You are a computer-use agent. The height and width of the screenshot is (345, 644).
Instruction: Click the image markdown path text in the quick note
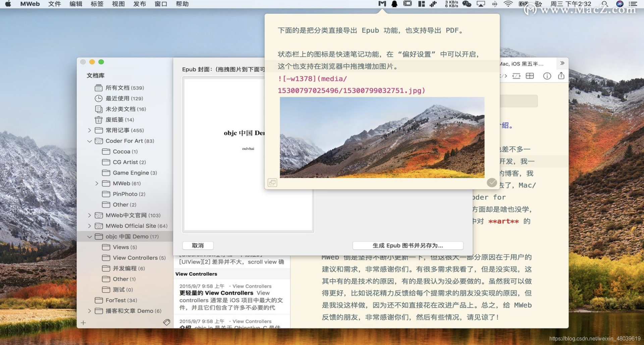point(351,85)
